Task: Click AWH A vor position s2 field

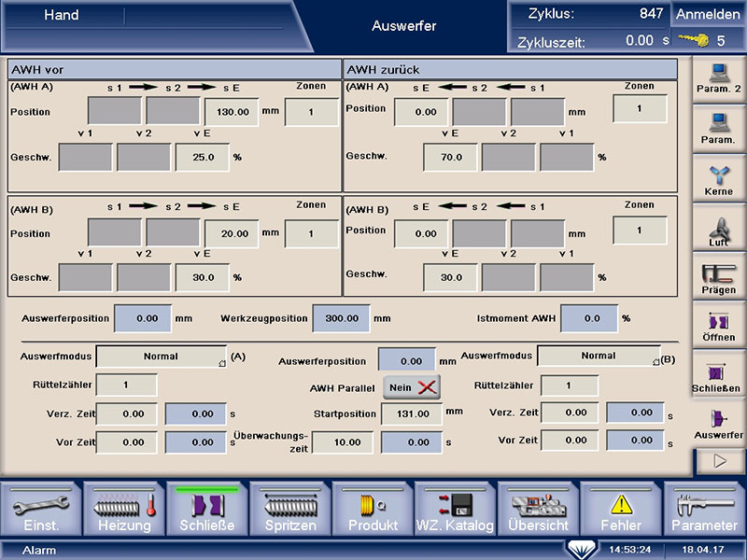Action: pos(173,110)
